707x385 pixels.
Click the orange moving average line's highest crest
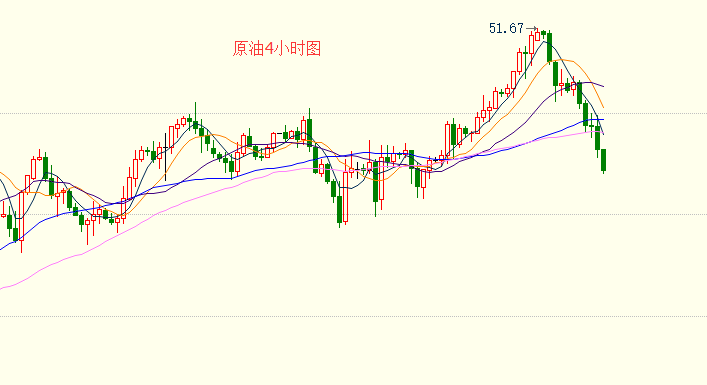point(561,60)
